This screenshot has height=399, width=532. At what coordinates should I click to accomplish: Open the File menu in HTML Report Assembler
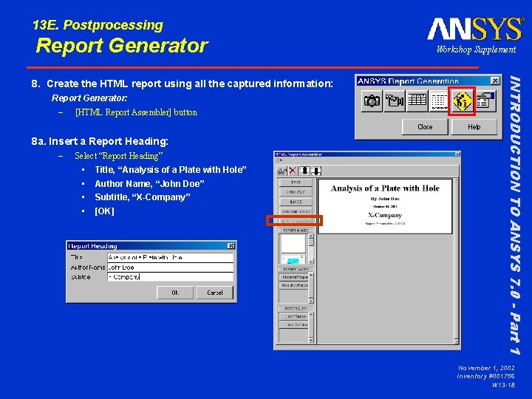pyautogui.click(x=279, y=160)
